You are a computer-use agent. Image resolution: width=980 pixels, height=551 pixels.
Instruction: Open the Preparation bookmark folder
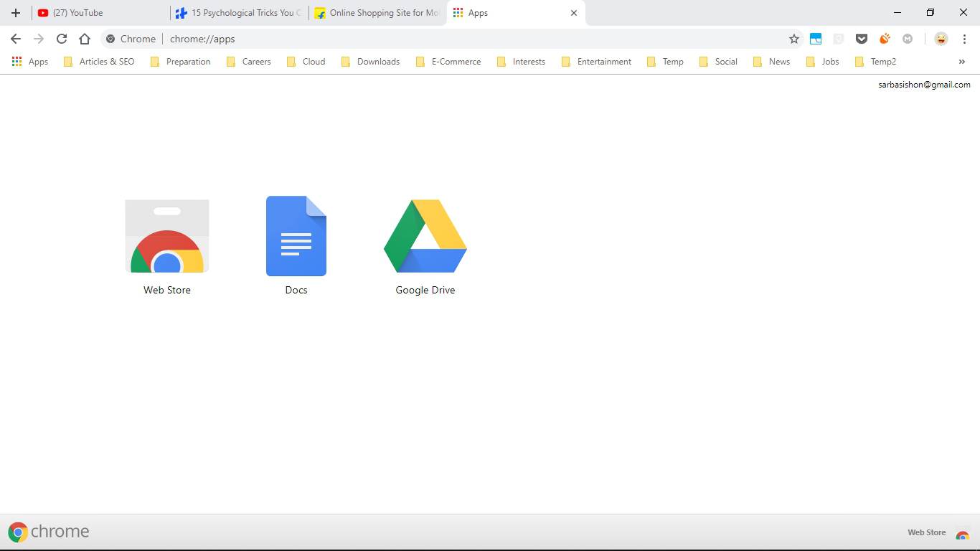[x=181, y=62]
